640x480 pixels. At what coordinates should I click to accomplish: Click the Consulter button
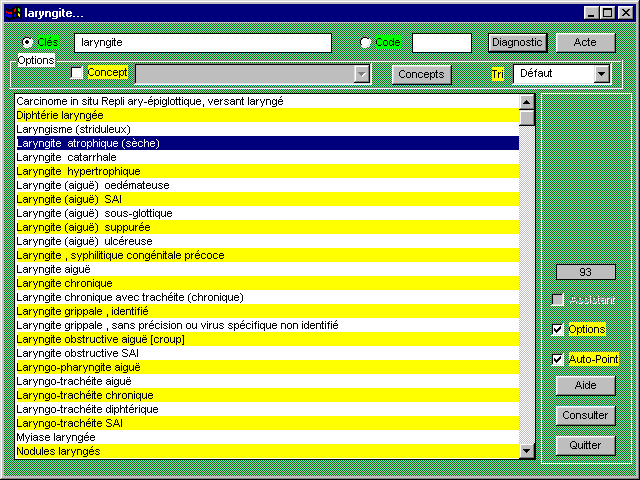585,416
